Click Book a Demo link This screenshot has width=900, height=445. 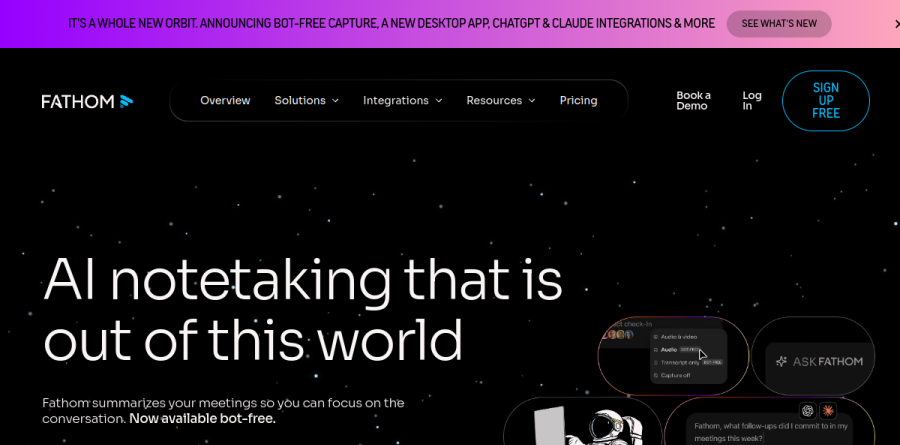[693, 100]
